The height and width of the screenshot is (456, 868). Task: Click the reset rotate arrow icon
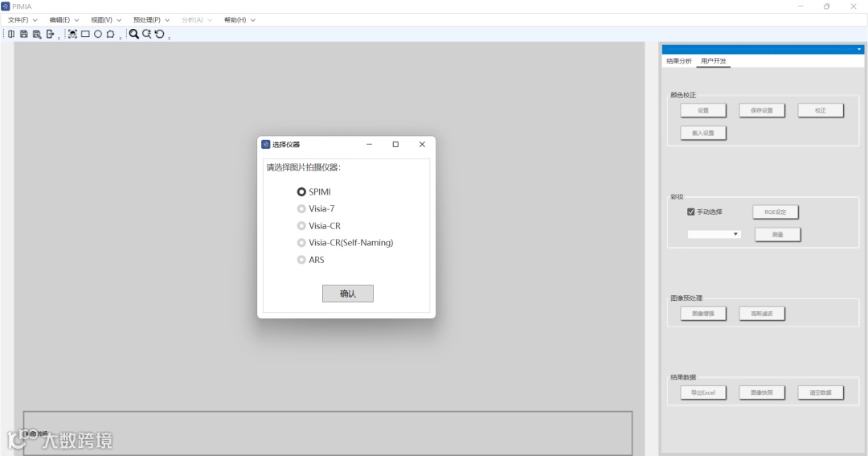coord(159,34)
